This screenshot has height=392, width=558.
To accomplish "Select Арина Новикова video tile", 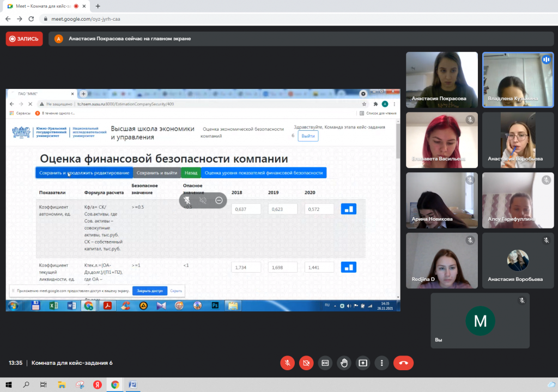I will 441,200.
